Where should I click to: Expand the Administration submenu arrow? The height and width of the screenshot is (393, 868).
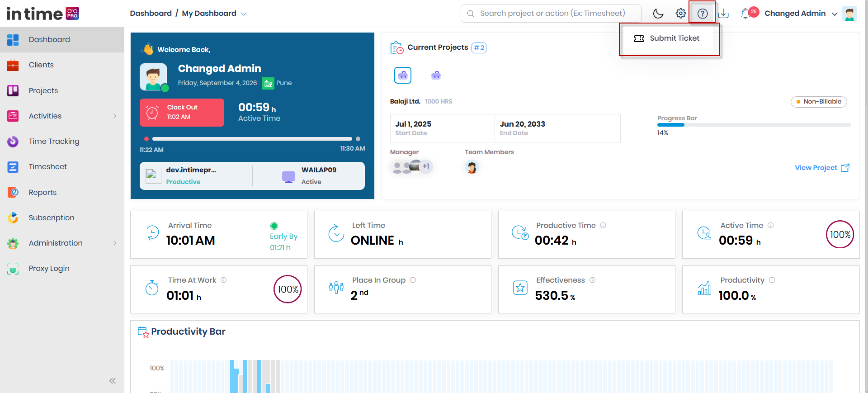[115, 243]
